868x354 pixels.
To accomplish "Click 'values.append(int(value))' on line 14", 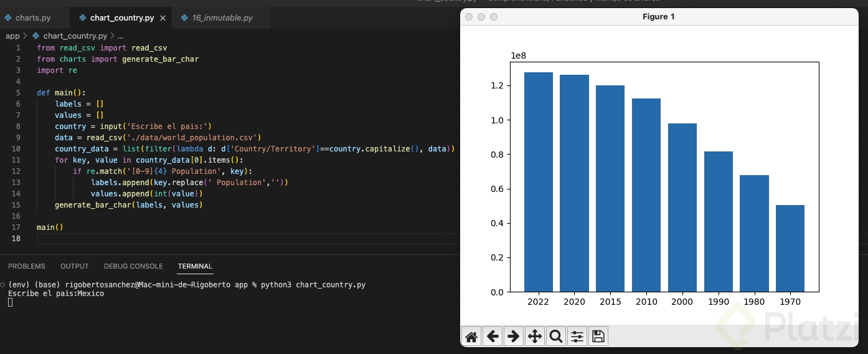I will (147, 193).
